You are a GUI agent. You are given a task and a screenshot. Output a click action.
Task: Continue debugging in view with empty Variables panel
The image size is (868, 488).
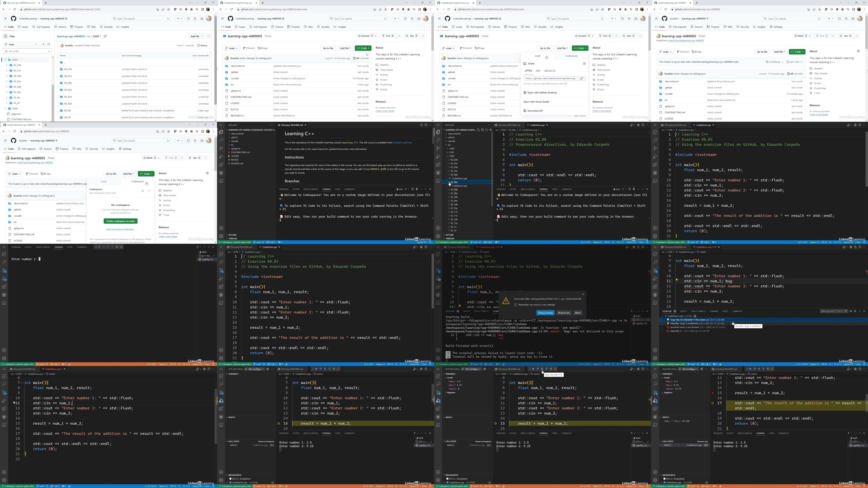point(316,369)
